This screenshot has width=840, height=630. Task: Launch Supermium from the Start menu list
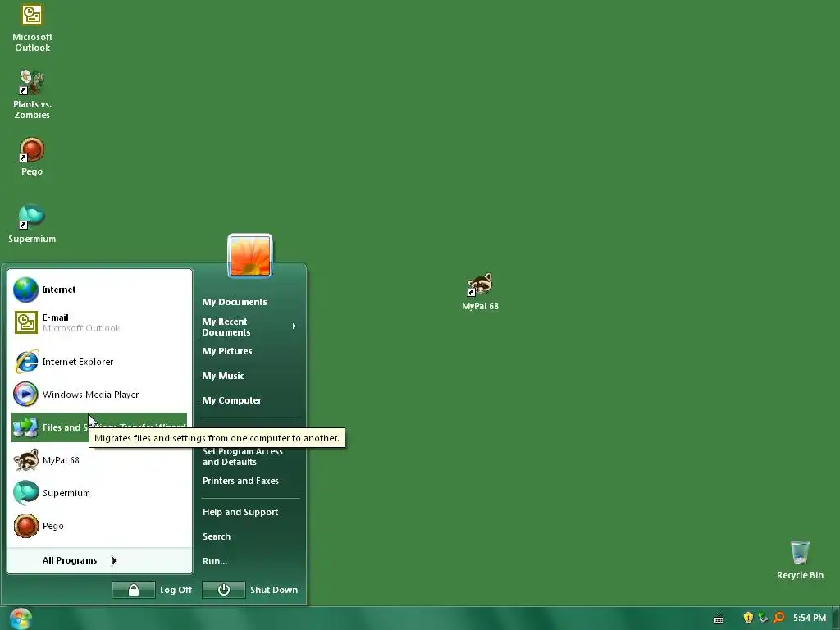[x=99, y=493]
